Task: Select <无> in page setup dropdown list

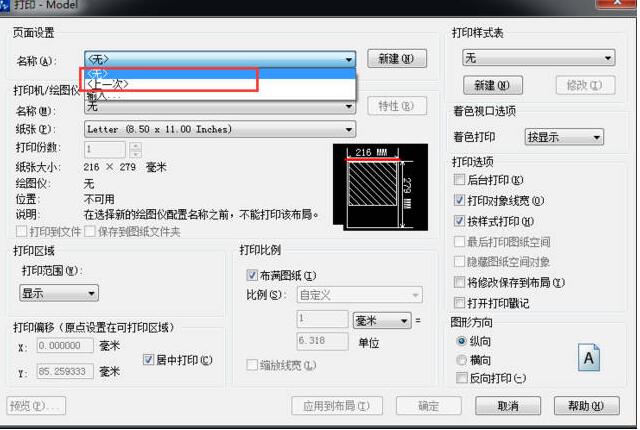Action: tap(220, 74)
